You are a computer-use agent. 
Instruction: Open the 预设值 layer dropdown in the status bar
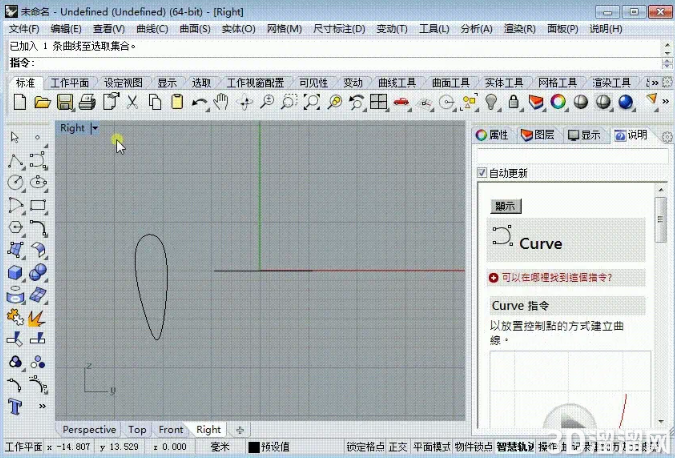pos(275,447)
